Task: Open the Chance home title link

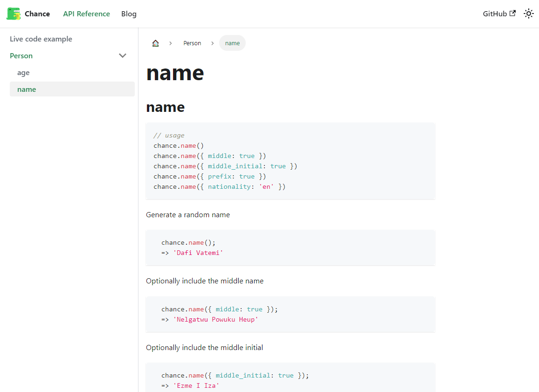Action: point(37,14)
